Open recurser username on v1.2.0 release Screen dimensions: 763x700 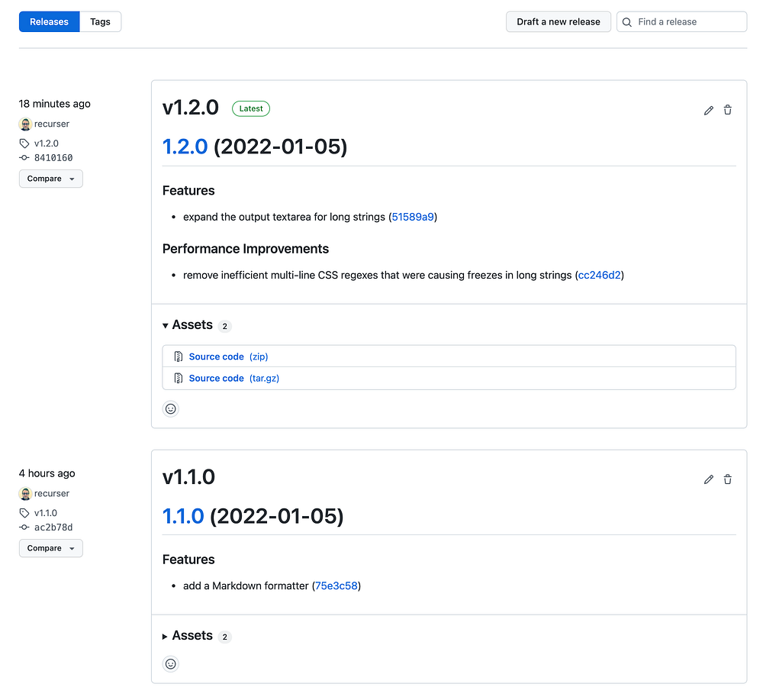click(x=52, y=124)
